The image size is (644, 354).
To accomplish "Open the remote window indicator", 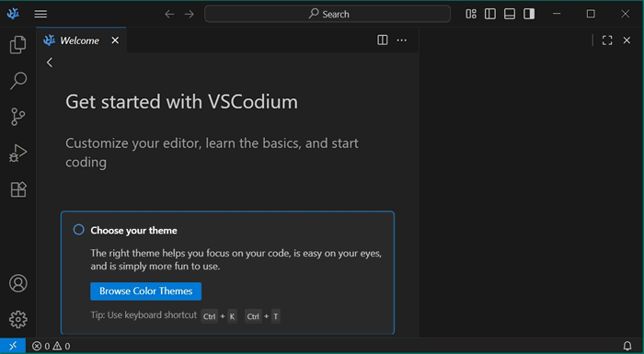I will [13, 346].
